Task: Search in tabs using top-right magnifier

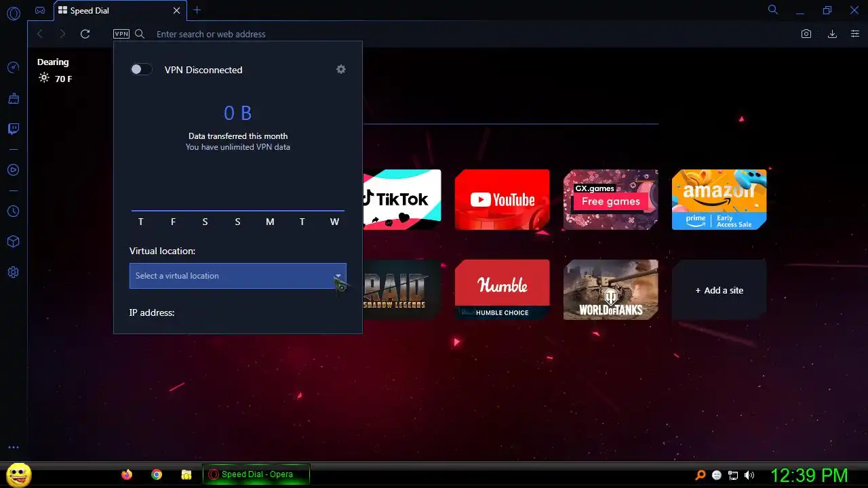Action: point(773,10)
